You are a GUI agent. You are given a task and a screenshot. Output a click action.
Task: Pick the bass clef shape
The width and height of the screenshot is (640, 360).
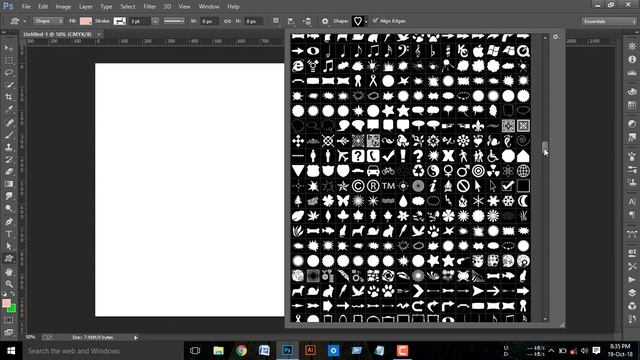tap(403, 51)
